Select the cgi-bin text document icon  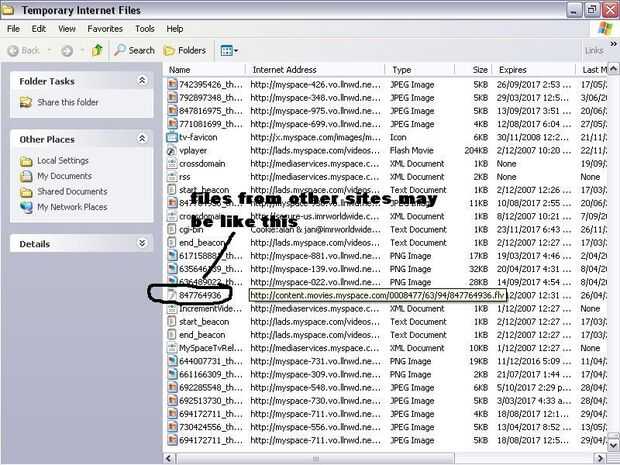click(172, 229)
